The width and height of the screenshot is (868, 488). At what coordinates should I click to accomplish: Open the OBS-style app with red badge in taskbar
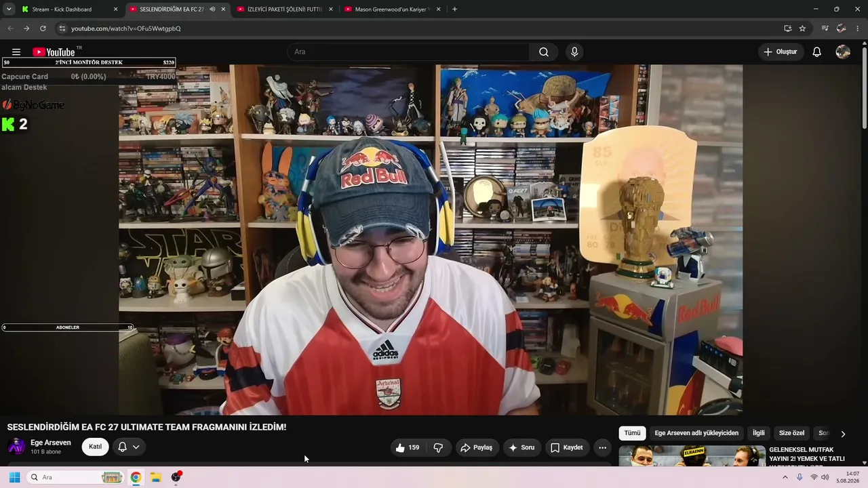click(x=176, y=477)
